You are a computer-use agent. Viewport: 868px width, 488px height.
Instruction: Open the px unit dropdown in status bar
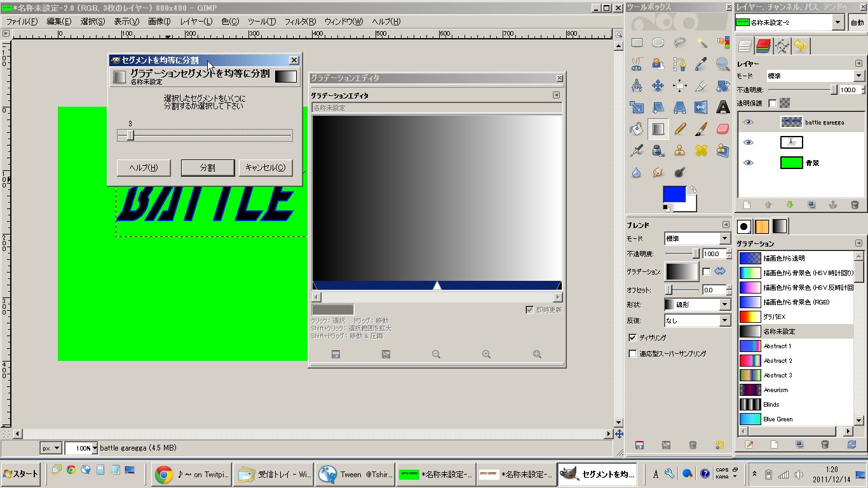click(x=51, y=448)
